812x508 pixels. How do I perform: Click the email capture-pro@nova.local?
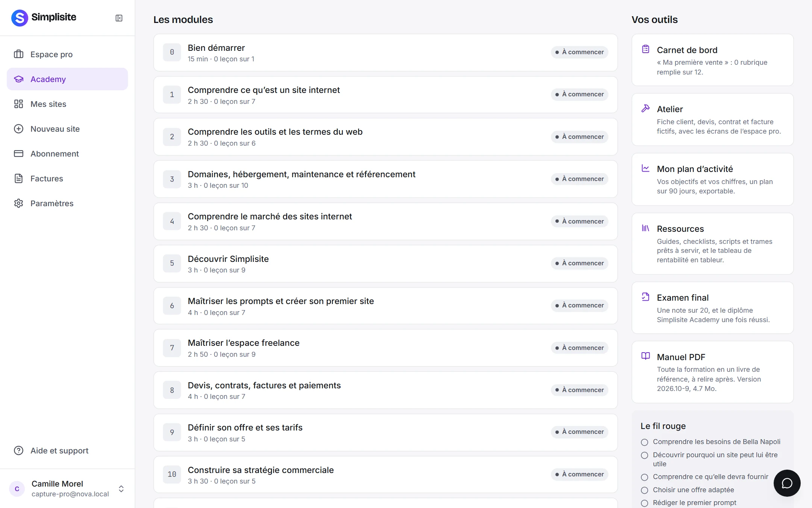pyautogui.click(x=70, y=494)
